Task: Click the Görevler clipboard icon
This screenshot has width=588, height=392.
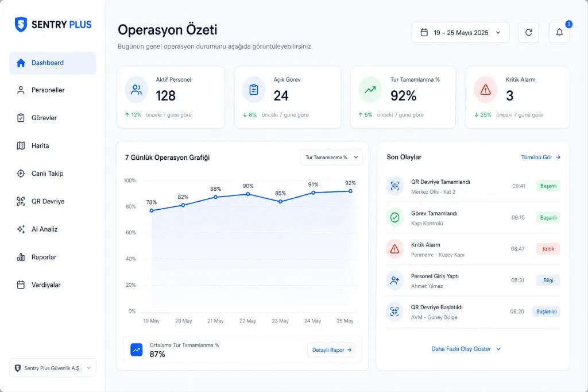Action: click(x=21, y=118)
